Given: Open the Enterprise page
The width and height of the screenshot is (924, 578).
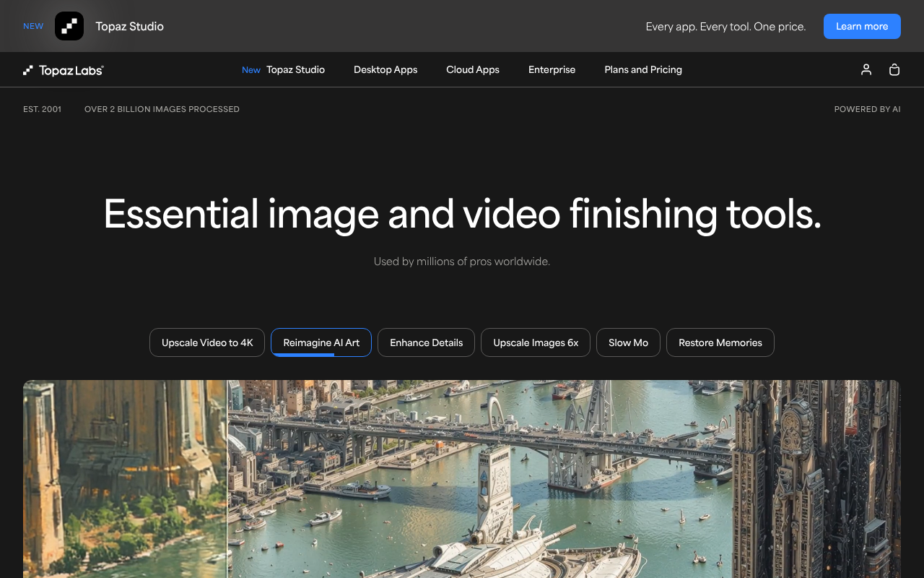Looking at the screenshot, I should point(552,69).
